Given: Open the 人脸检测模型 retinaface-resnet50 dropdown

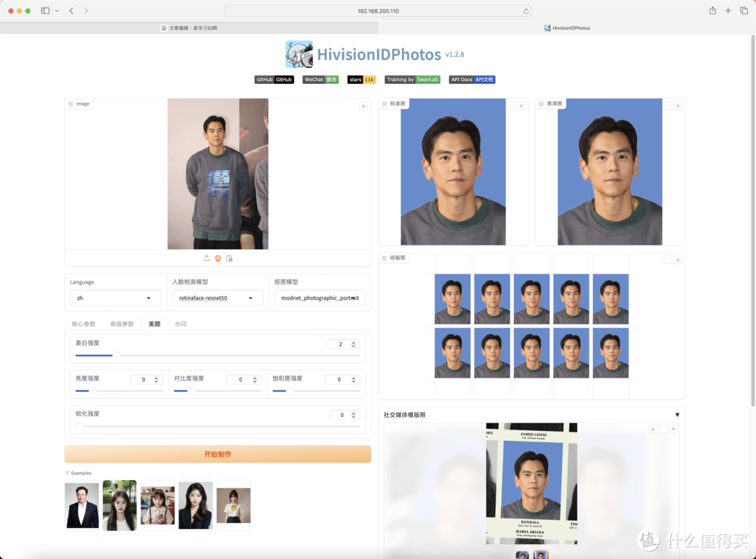Looking at the screenshot, I should point(217,298).
